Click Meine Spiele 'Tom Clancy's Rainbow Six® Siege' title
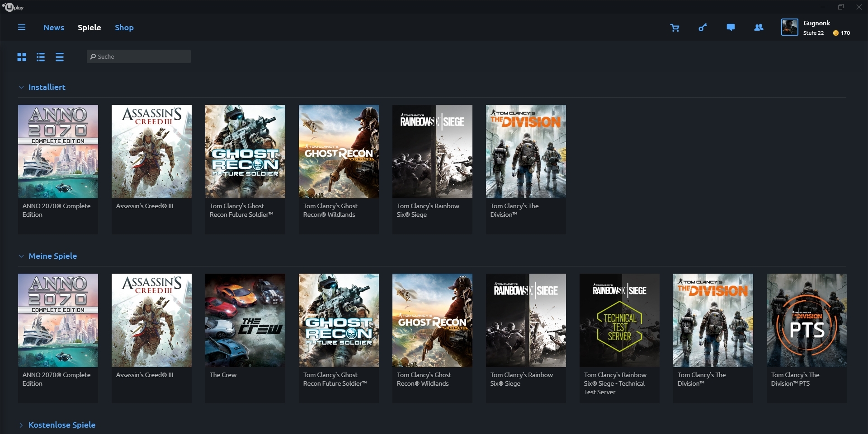 522,379
